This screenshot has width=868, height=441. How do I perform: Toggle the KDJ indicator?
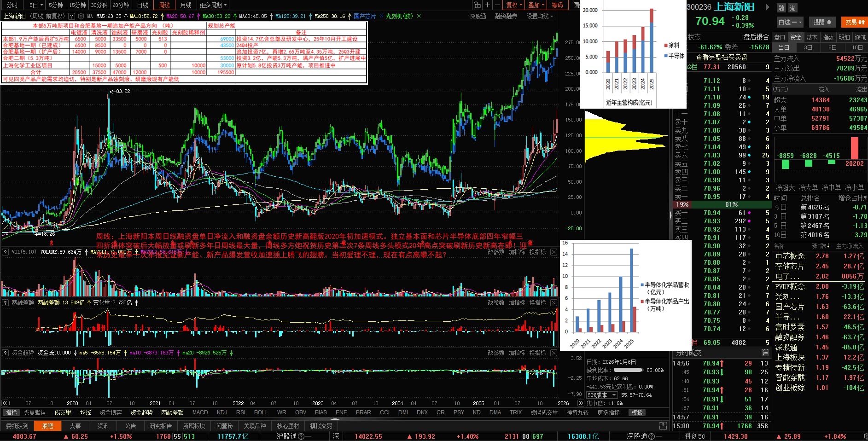[222, 412]
